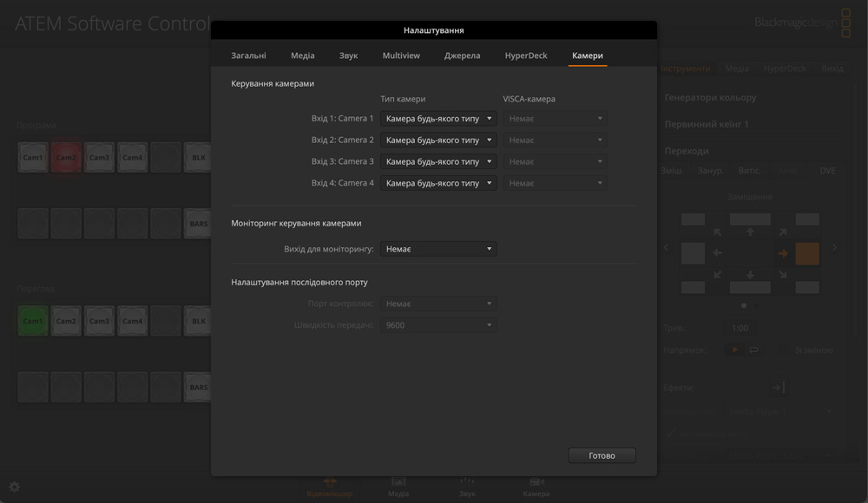Open camera type dropdown for Вхід 4: Camera 4
The height and width of the screenshot is (503, 868).
coord(438,184)
